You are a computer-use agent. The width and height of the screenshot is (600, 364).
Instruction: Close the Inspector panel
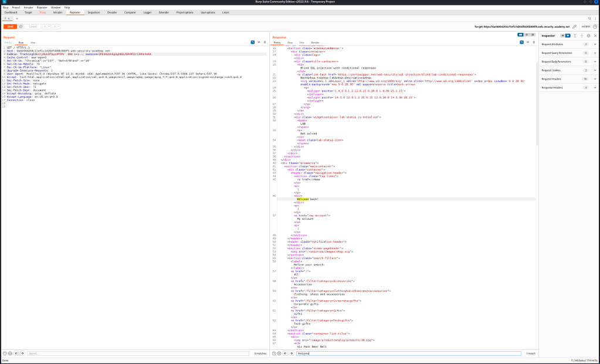[x=595, y=36]
